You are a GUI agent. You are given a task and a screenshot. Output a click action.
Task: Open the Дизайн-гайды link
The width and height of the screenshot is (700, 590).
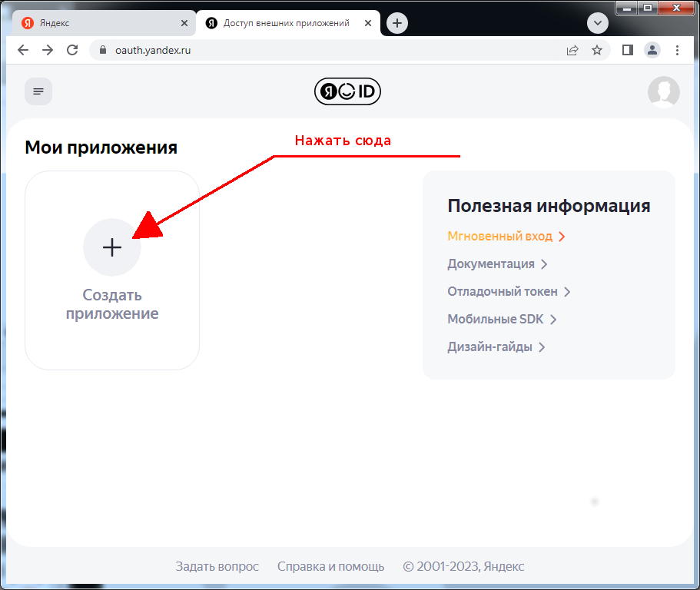click(x=496, y=346)
